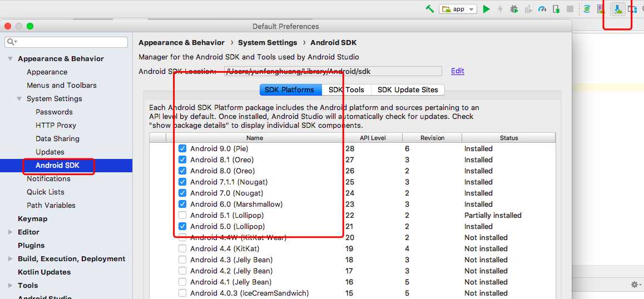Expand the Editor section arrow

(10, 232)
